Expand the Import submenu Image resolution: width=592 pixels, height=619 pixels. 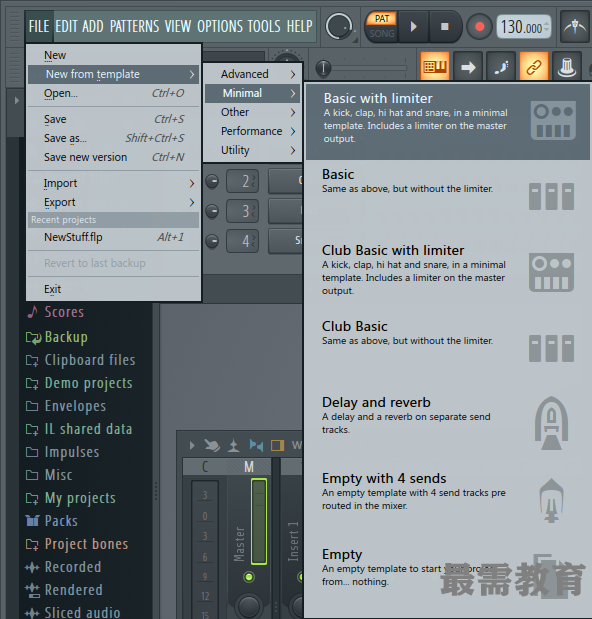point(114,183)
